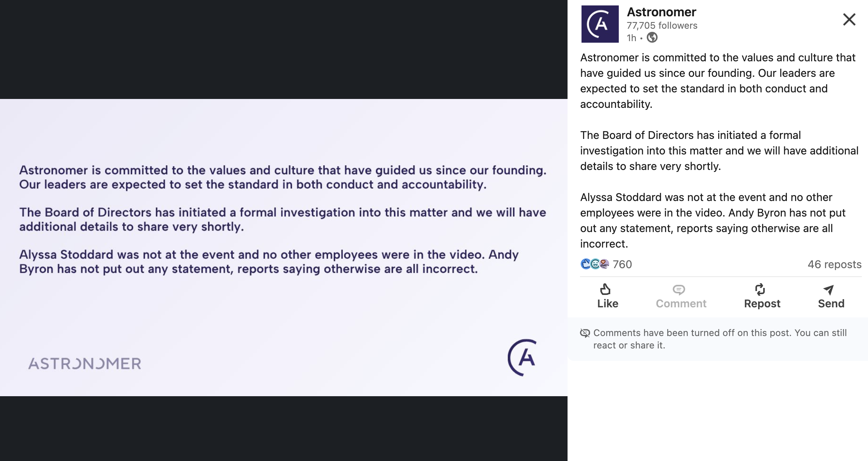Open the reactions list showing 760
Image resolution: width=868 pixels, height=461 pixels.
click(622, 264)
